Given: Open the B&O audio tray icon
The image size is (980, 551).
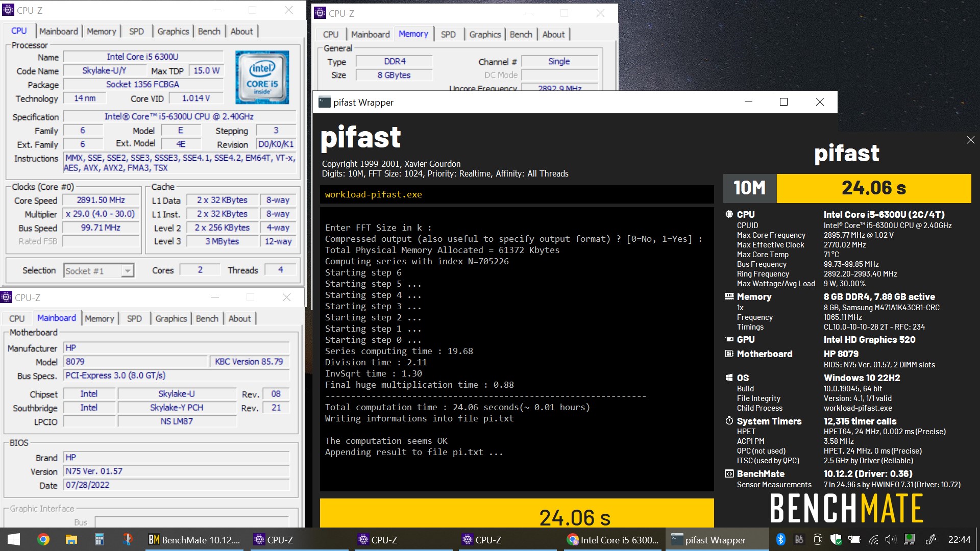Looking at the screenshot, I should [x=799, y=539].
